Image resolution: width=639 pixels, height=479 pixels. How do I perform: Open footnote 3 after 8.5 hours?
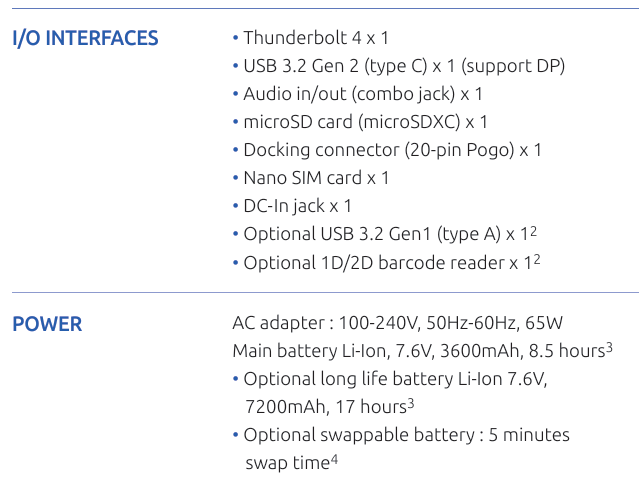pyautogui.click(x=609, y=347)
